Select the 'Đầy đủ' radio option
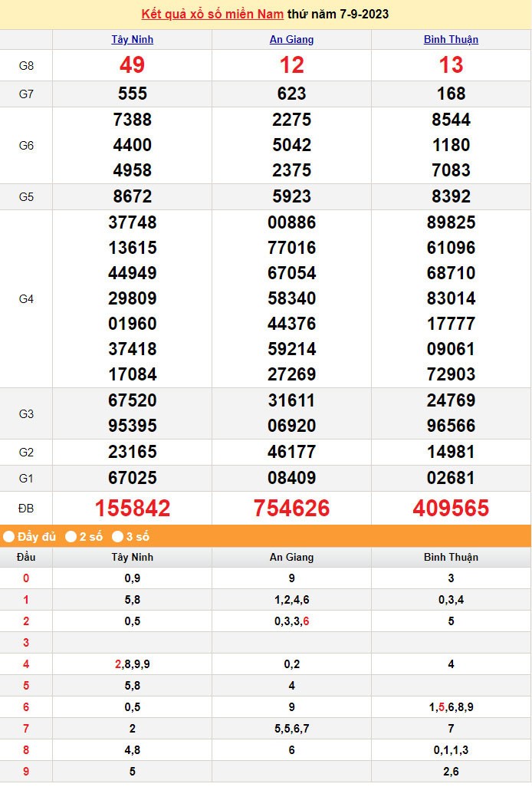The height and width of the screenshot is (787, 532). [8, 536]
